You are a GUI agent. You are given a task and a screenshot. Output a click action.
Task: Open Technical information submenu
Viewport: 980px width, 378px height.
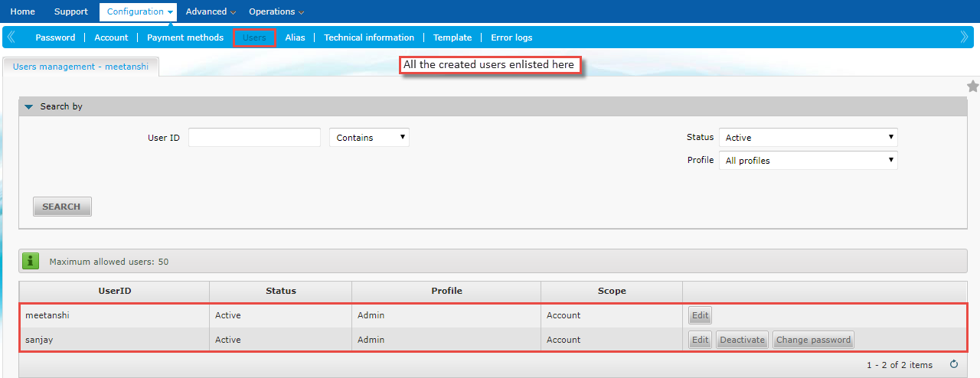[x=369, y=37]
